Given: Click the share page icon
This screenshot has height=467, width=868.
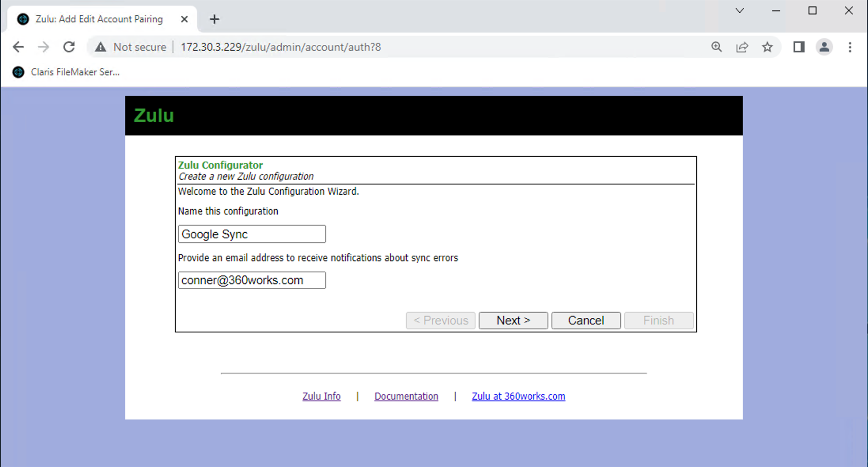Looking at the screenshot, I should [742, 47].
